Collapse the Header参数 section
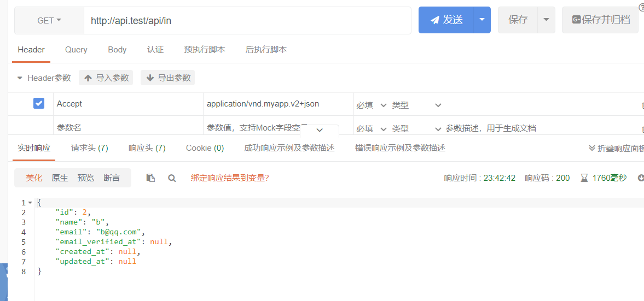The width and height of the screenshot is (644, 301). (19, 78)
